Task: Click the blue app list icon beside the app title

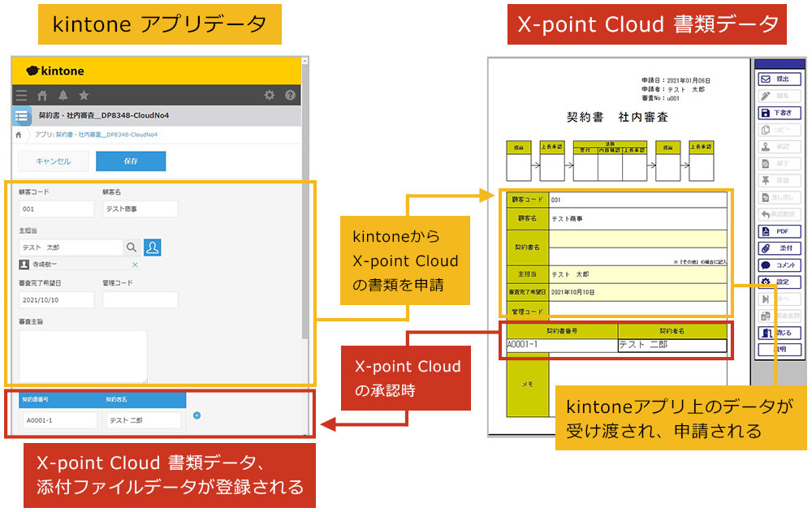Action: [x=22, y=117]
